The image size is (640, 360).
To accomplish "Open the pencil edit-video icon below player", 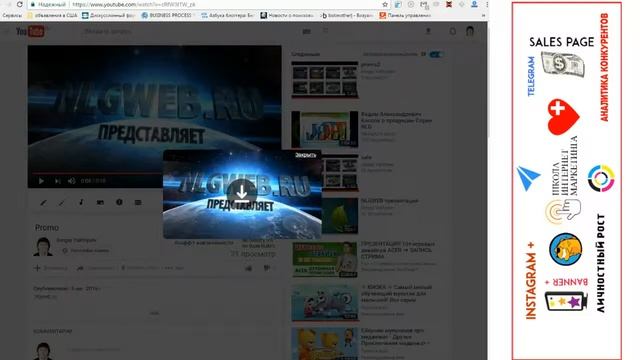I will (43, 202).
